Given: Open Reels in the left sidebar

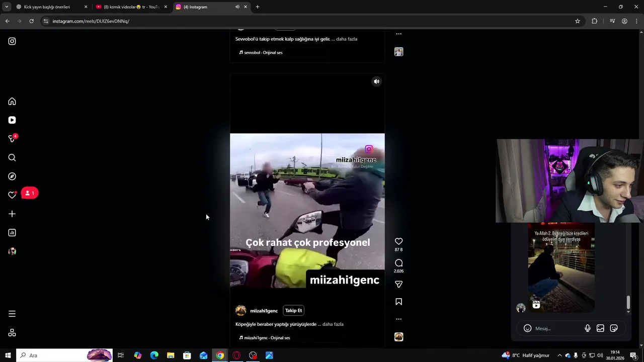Looking at the screenshot, I should click(x=12, y=120).
